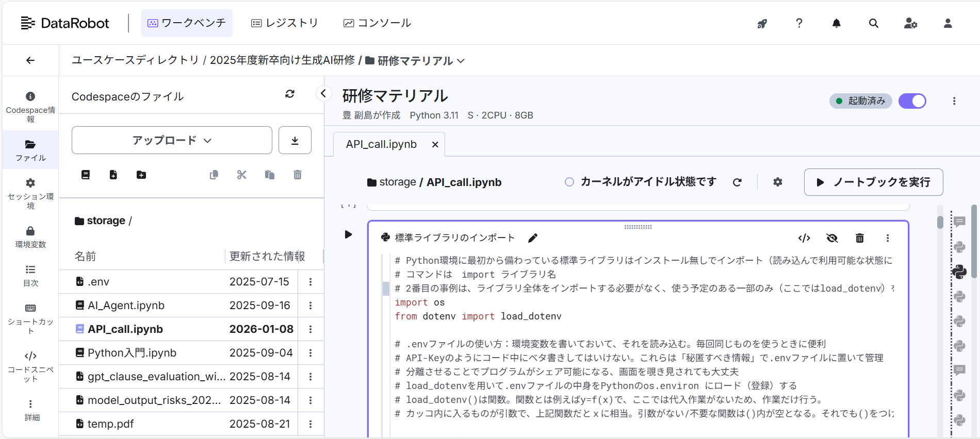Screen dimensions: 980x439
Task: Collapse the file panel with the chevron
Action: click(323, 93)
